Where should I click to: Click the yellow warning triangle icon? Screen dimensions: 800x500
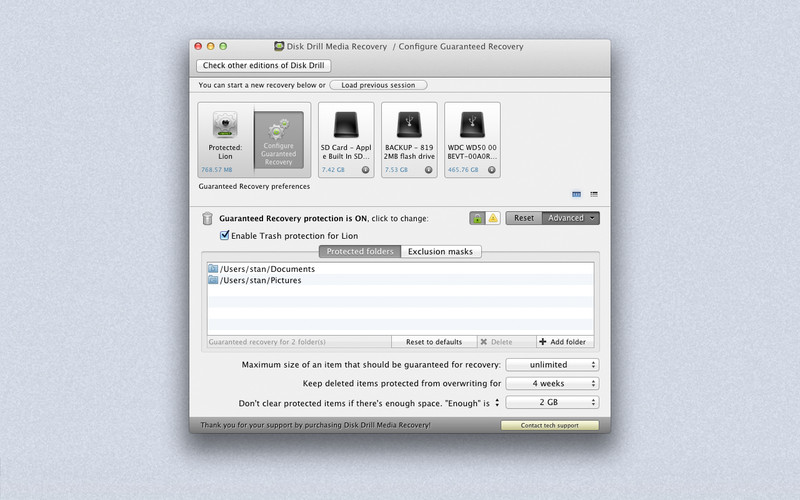[493, 218]
